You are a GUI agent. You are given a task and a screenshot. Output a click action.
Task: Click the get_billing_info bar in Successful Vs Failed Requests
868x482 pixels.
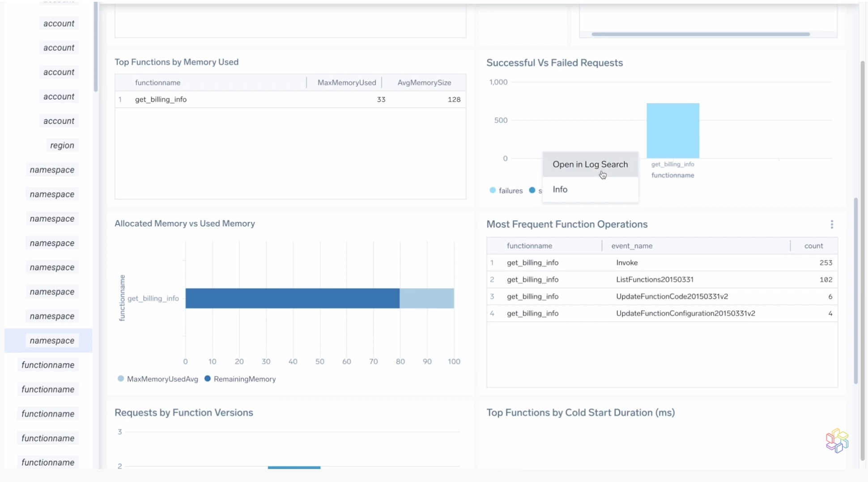672,130
